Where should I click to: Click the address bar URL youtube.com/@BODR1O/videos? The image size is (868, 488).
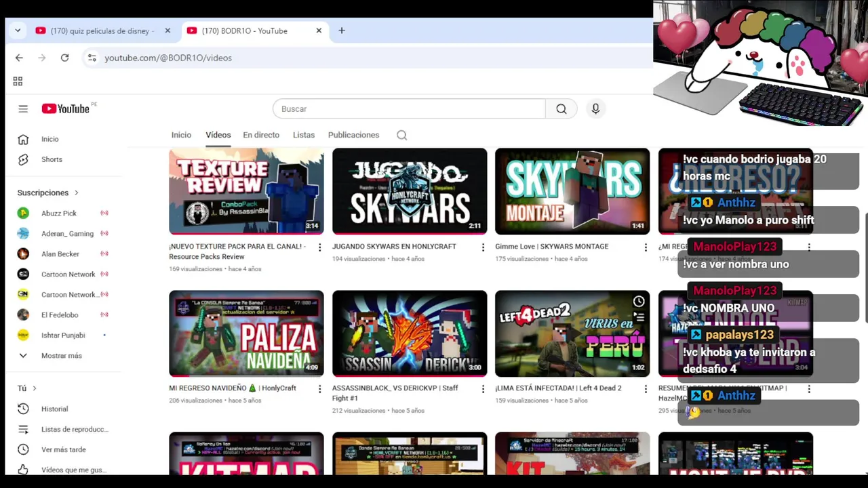[168, 58]
